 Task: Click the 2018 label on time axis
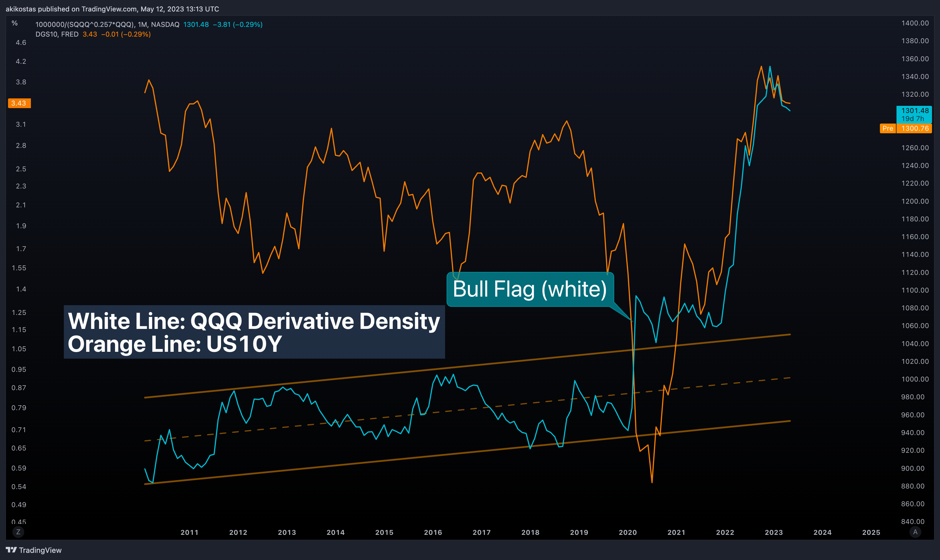coord(531,533)
